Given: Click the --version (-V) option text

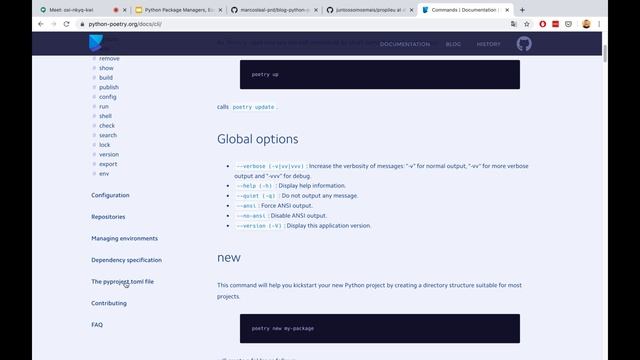Looking at the screenshot, I should (x=259, y=226).
